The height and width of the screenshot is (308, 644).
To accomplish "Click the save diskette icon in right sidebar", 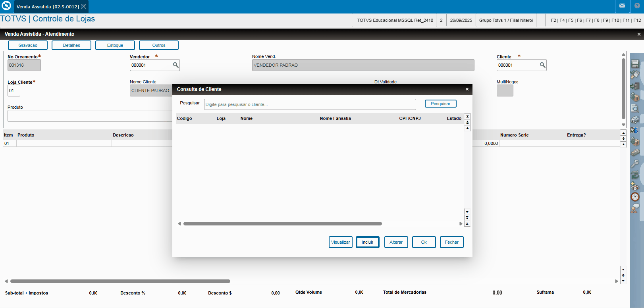I will pyautogui.click(x=635, y=64).
